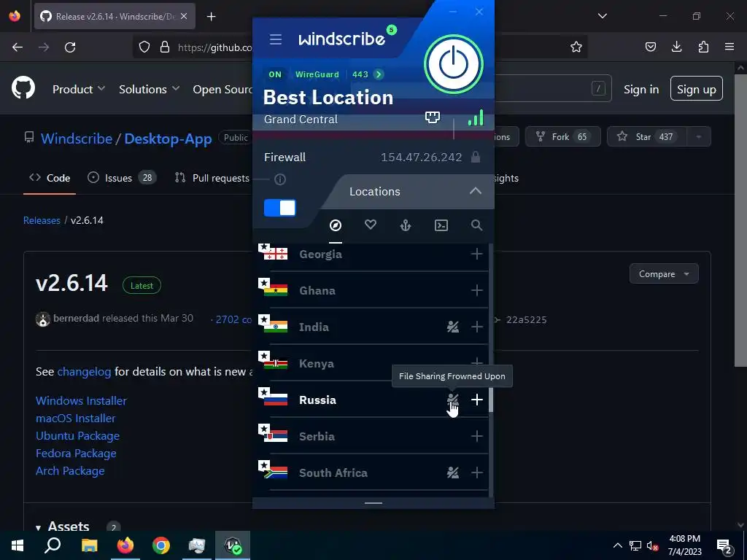Screen dimensions: 747x560
Task: Open the GitHub Product menu
Action: tap(79, 89)
